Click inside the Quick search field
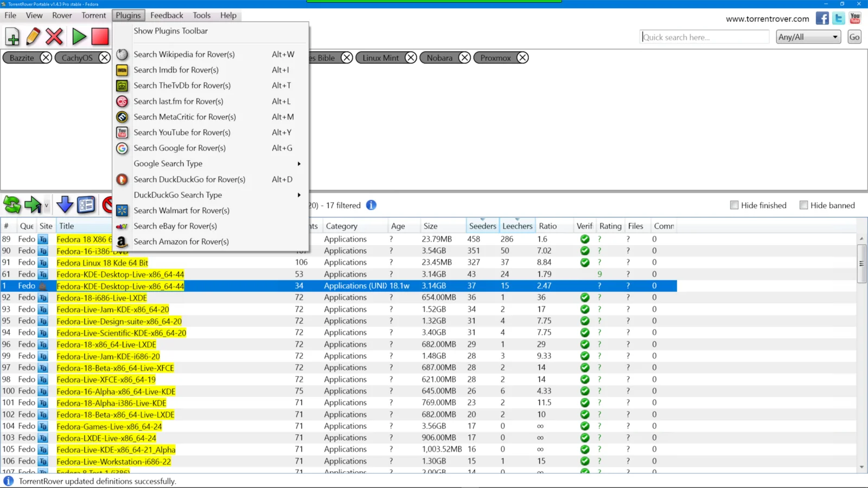Screen dimensions: 868x488 coord(705,37)
